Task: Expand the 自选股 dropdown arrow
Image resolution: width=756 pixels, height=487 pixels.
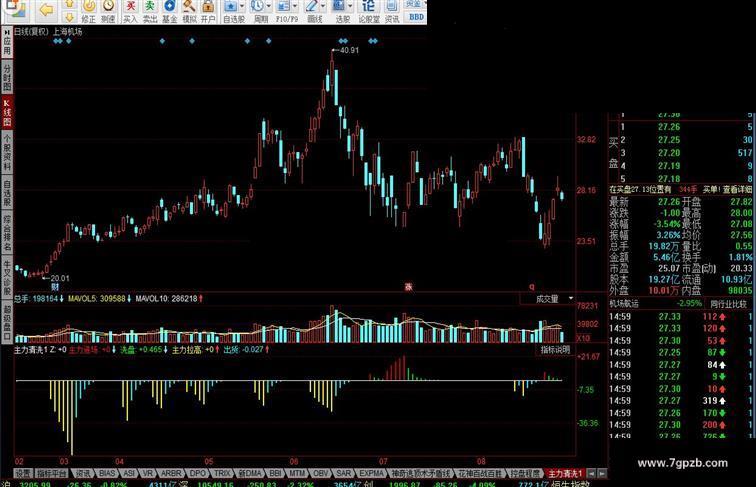Action: pos(242,6)
